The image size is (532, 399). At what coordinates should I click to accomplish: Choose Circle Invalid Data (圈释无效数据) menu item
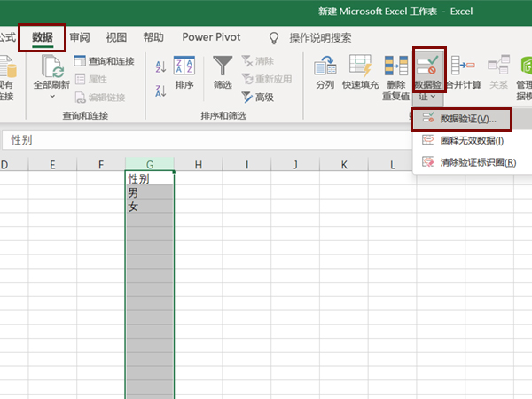[471, 140]
